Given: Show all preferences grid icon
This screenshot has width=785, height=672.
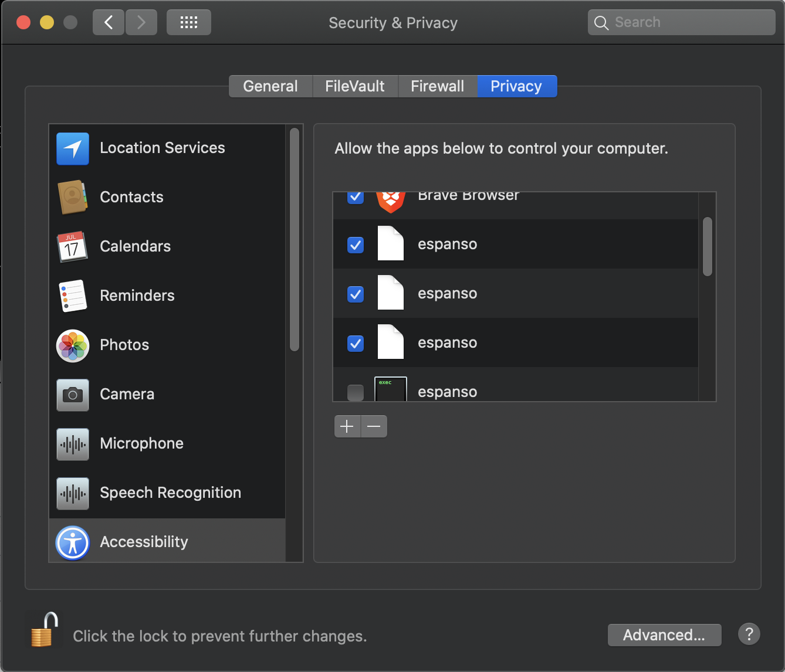Looking at the screenshot, I should tap(189, 22).
